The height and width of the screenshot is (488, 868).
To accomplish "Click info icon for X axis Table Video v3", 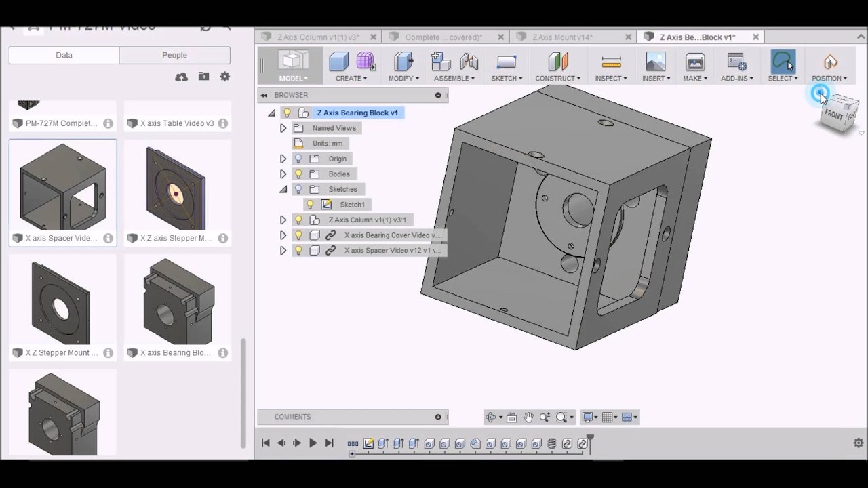I will (x=222, y=123).
